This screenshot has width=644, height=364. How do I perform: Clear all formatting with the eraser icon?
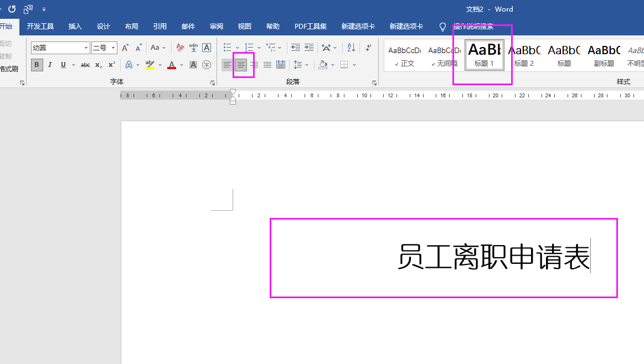click(179, 48)
